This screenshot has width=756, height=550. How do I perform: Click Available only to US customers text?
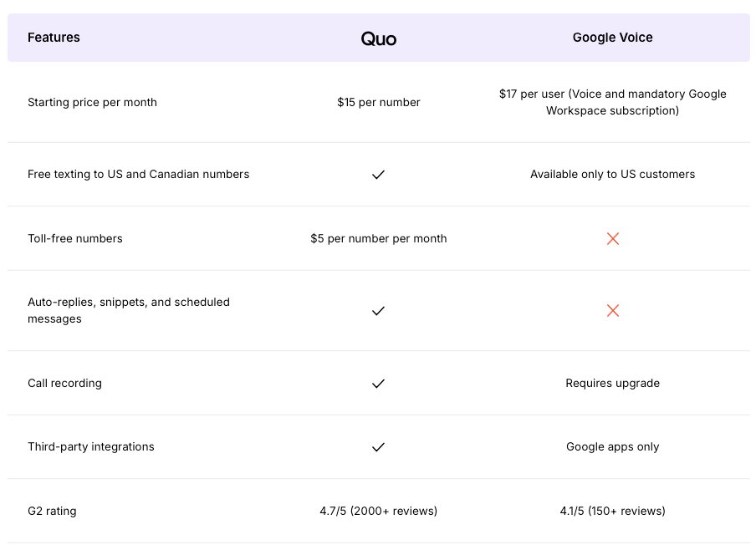click(x=613, y=175)
